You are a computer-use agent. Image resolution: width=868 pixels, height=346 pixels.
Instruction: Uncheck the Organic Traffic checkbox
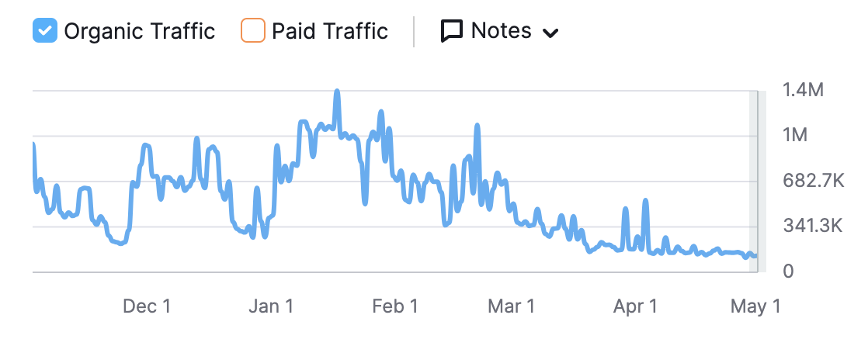point(45,30)
